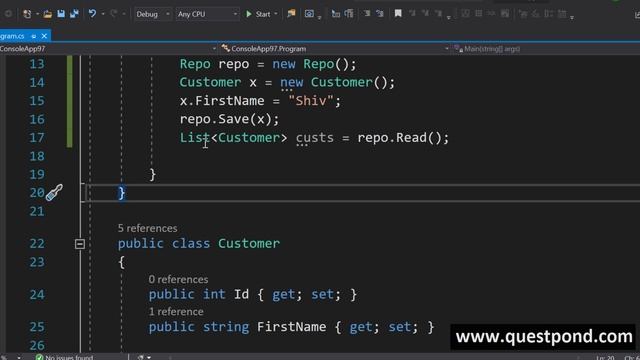The width and height of the screenshot is (640, 360).
Task: Click the Clear bookmarks icon
Action: click(438, 14)
